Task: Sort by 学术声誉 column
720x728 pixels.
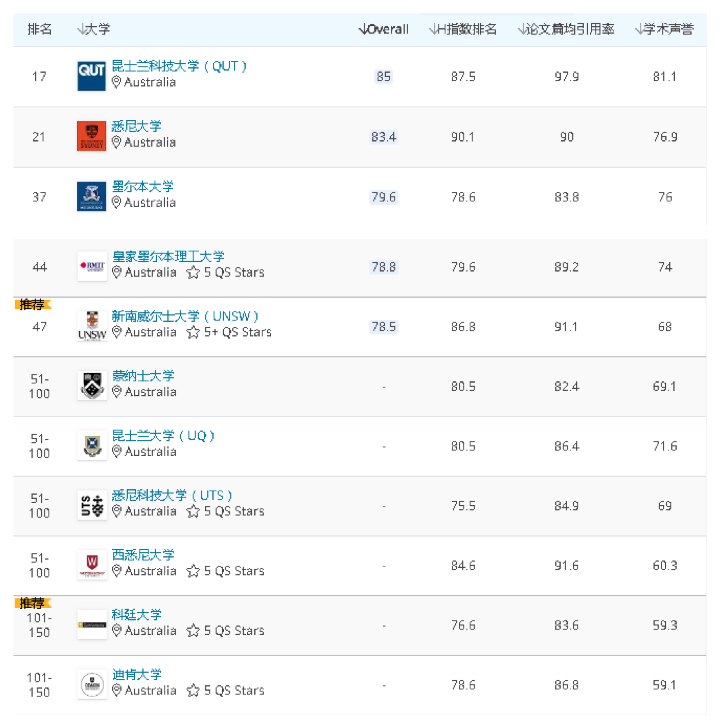Action: click(664, 29)
